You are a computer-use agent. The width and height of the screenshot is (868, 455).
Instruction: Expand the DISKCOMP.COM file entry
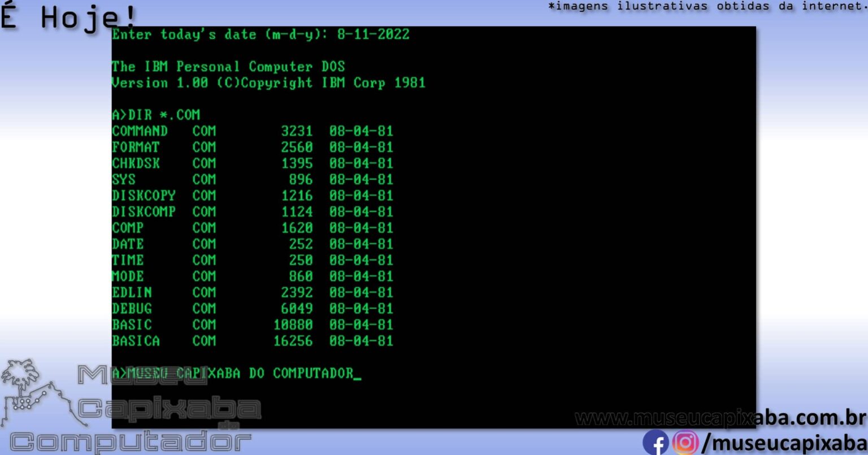pyautogui.click(x=164, y=211)
